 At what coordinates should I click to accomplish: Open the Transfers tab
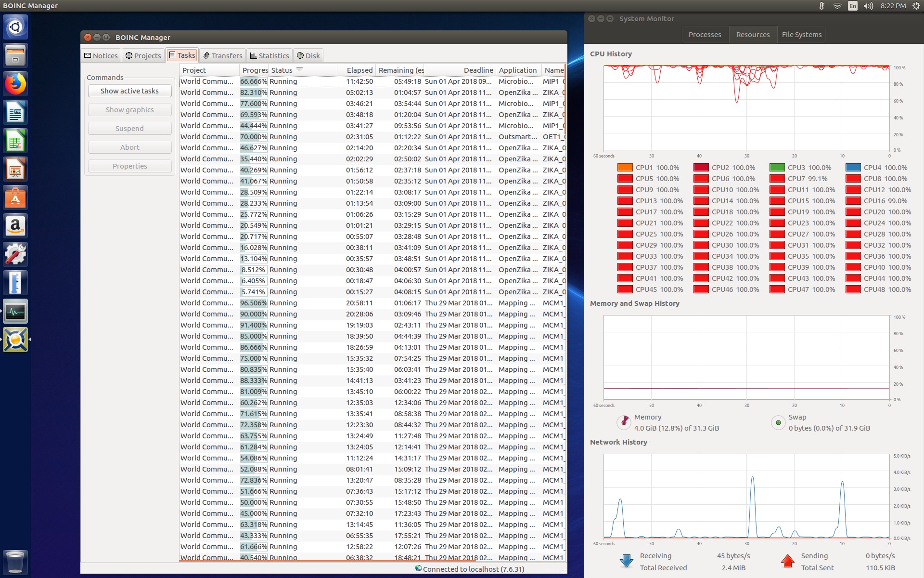[x=222, y=55]
